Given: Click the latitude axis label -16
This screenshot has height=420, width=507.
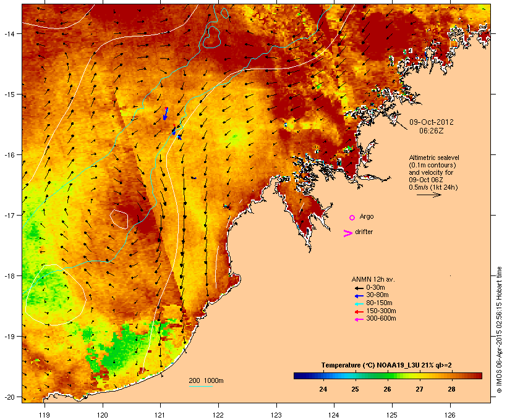Looking at the screenshot, I should tap(9, 155).
